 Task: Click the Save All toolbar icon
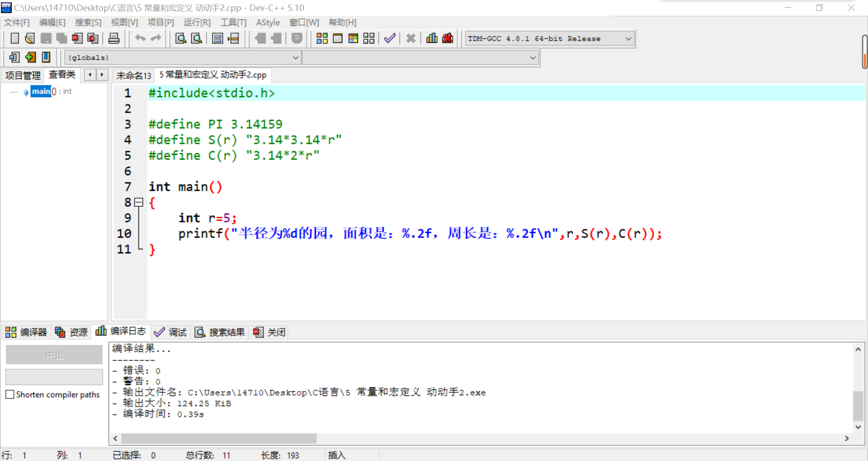click(x=61, y=38)
